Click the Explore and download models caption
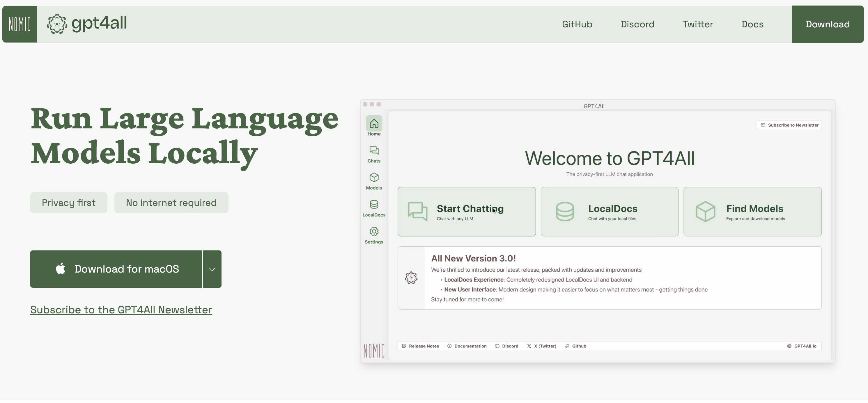The image size is (868, 403). click(x=755, y=219)
